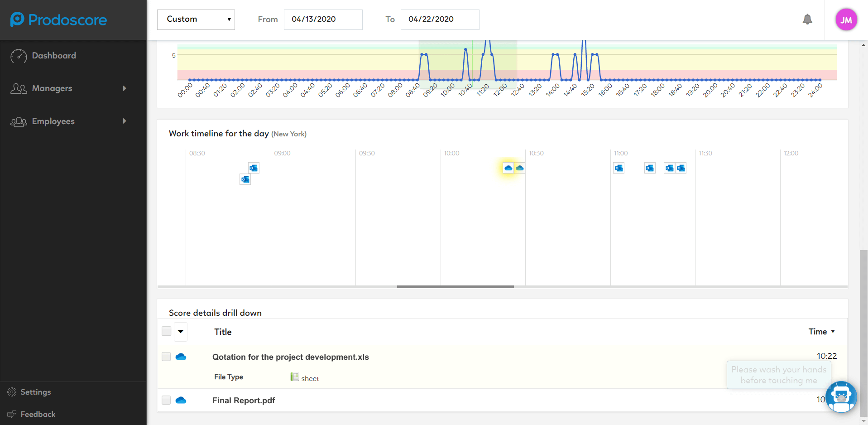Select last Outlook event before 11:30

coord(681,168)
